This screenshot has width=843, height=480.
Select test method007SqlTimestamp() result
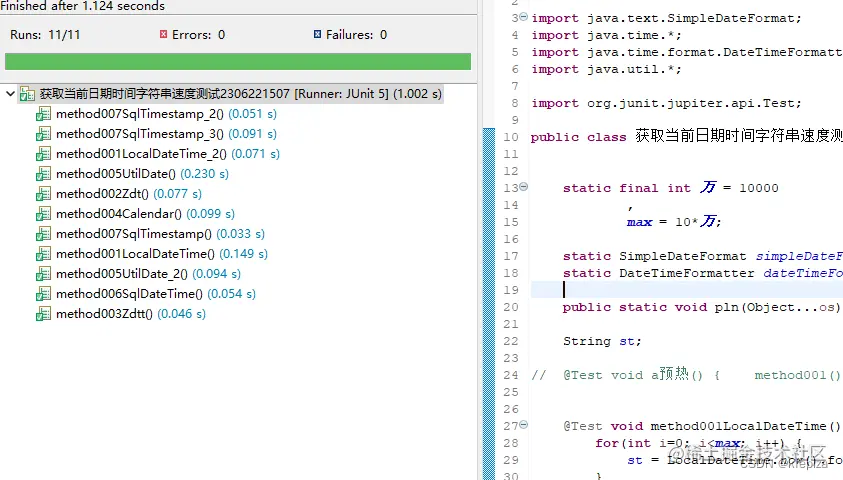160,234
